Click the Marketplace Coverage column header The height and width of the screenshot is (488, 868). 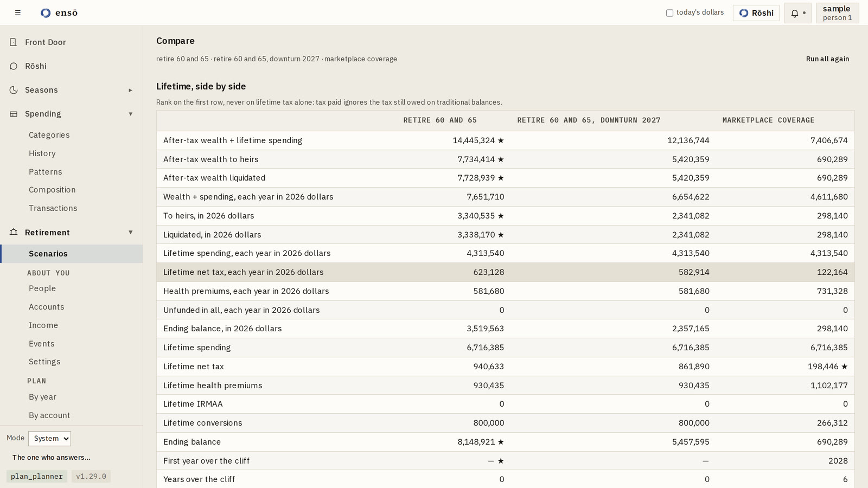[768, 120]
